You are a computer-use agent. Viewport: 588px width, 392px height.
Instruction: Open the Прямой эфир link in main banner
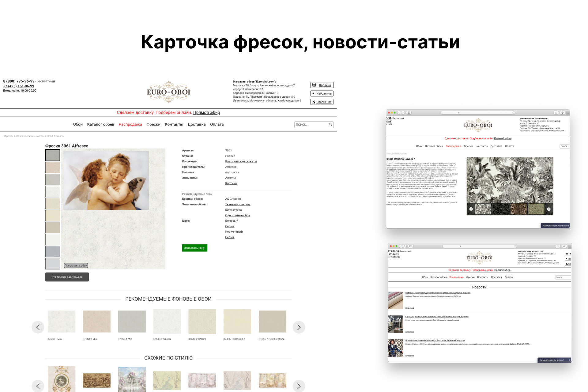(x=206, y=112)
